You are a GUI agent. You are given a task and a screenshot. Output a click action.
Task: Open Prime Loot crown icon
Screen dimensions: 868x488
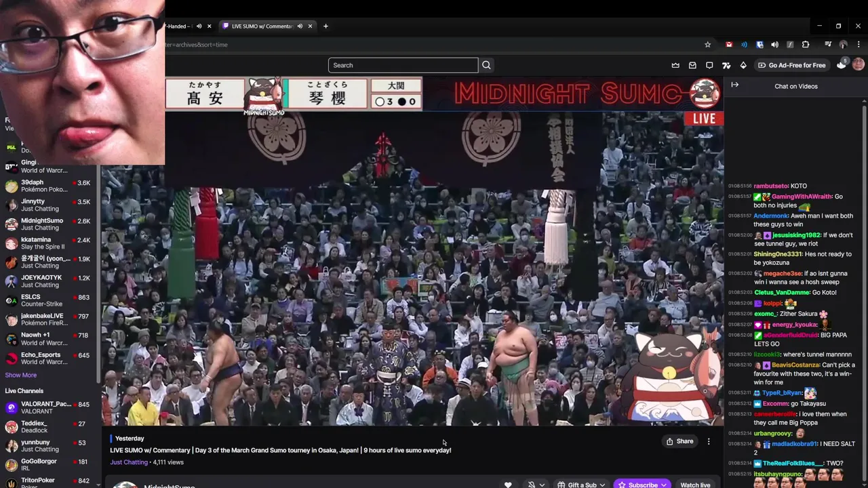[675, 65]
